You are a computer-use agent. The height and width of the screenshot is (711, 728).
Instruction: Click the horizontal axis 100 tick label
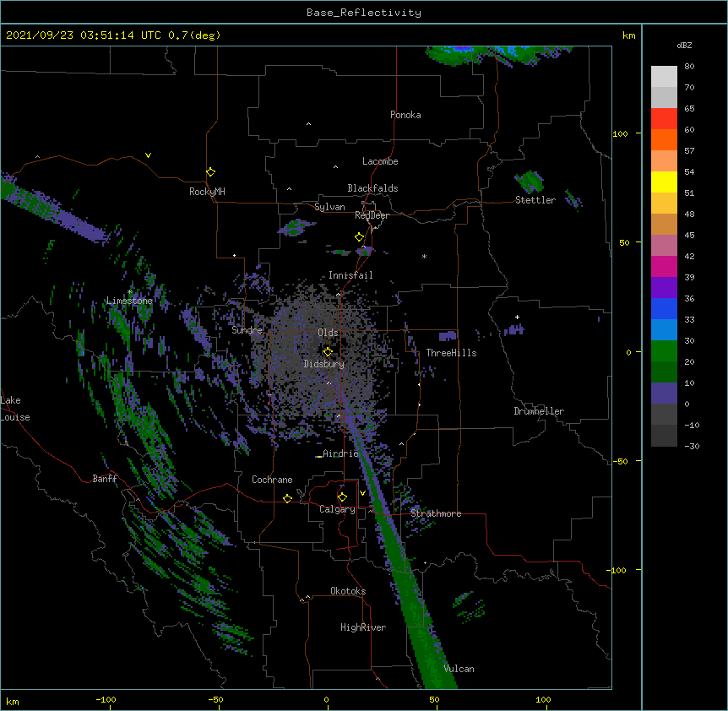click(543, 699)
